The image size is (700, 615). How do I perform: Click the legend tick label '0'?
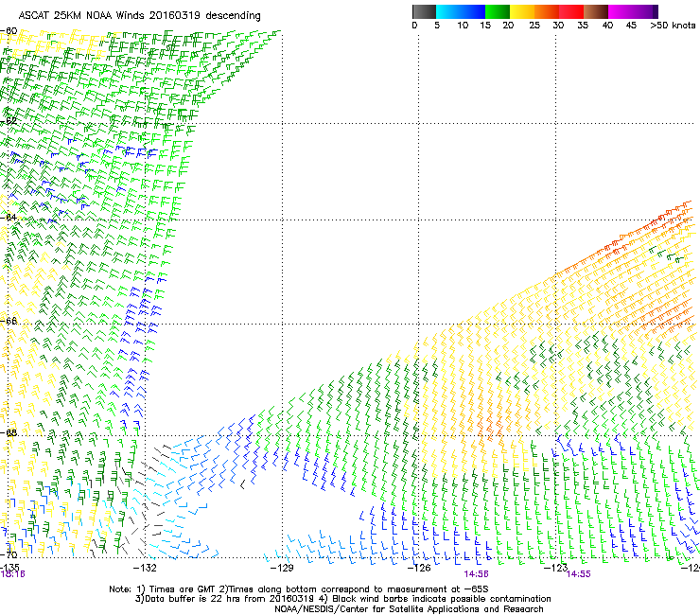point(414,26)
